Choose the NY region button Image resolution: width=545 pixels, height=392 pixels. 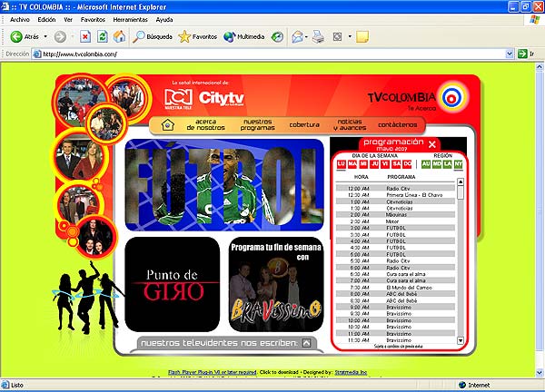(459, 164)
